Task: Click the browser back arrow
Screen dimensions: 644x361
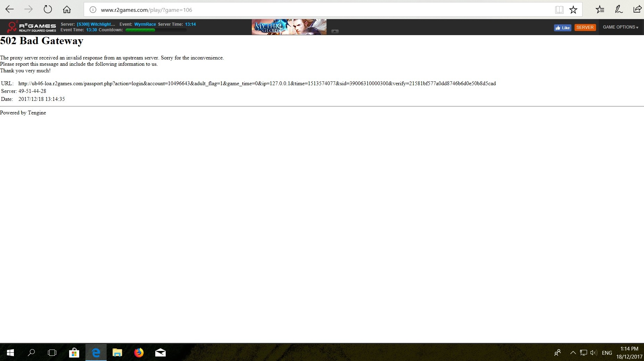Action: [10, 10]
